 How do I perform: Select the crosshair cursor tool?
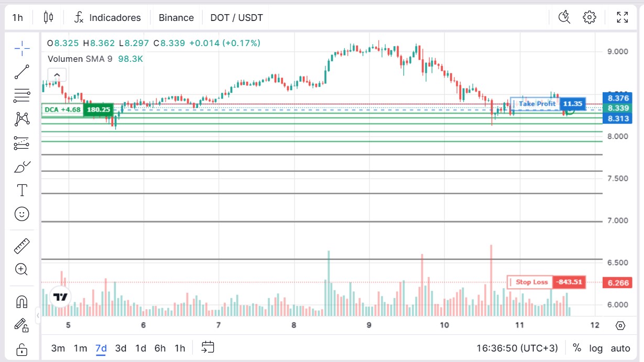coord(22,49)
